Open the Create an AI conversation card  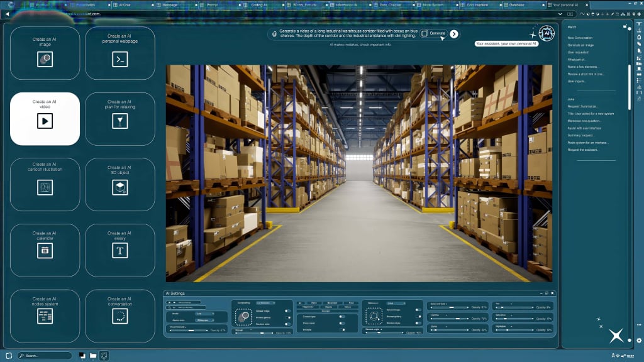[120, 315]
